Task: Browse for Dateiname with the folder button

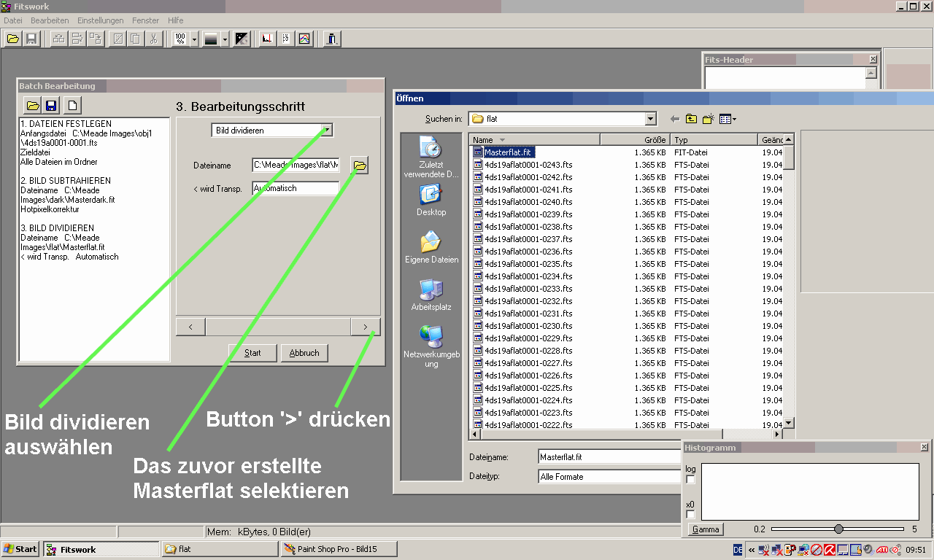Action: point(359,166)
